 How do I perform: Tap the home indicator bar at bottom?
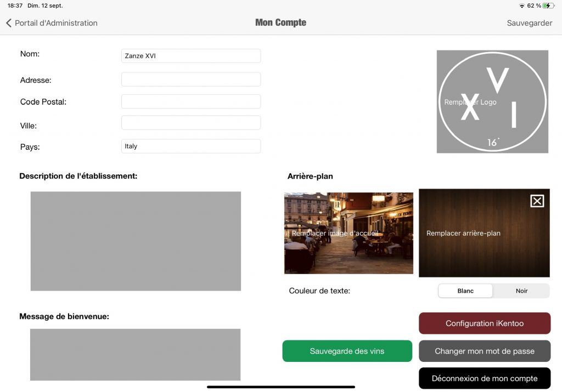281,387
